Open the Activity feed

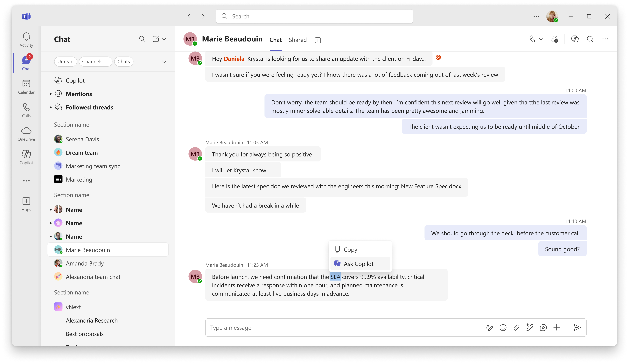(26, 40)
